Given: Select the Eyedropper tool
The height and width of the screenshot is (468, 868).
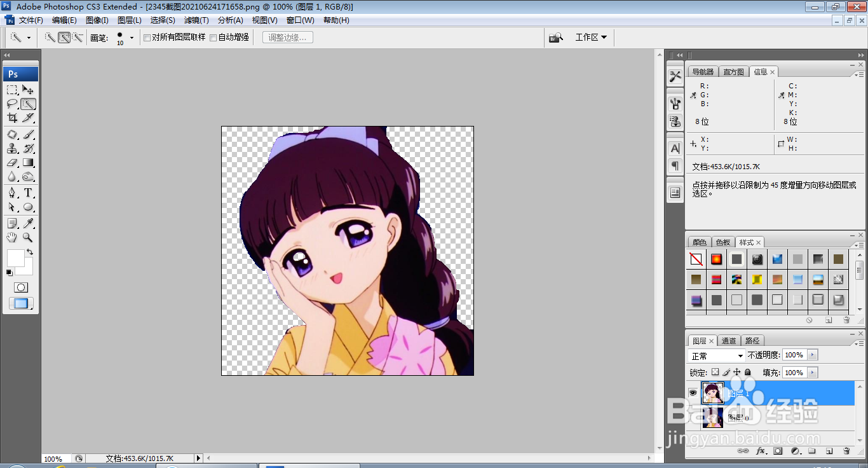Looking at the screenshot, I should point(28,223).
